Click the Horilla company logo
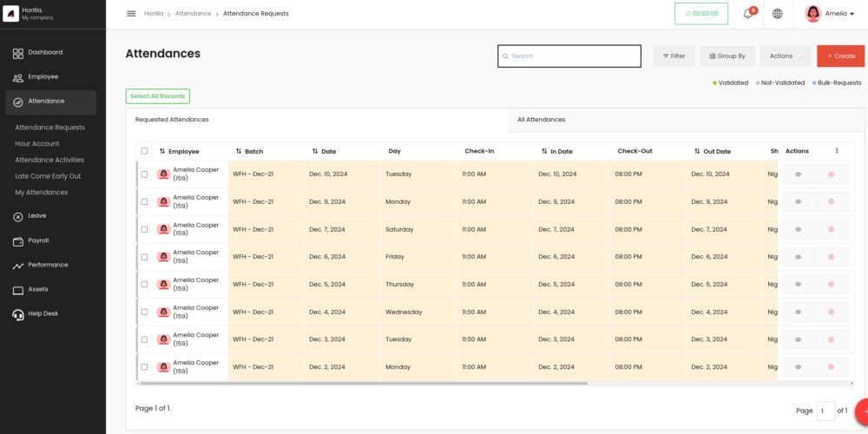 [x=11, y=14]
